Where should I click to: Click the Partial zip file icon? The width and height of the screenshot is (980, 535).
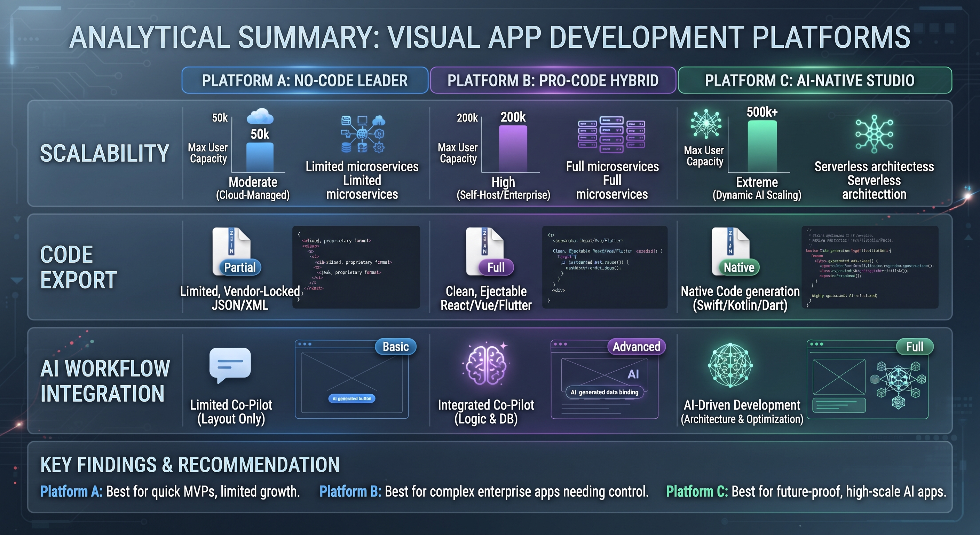coord(236,251)
